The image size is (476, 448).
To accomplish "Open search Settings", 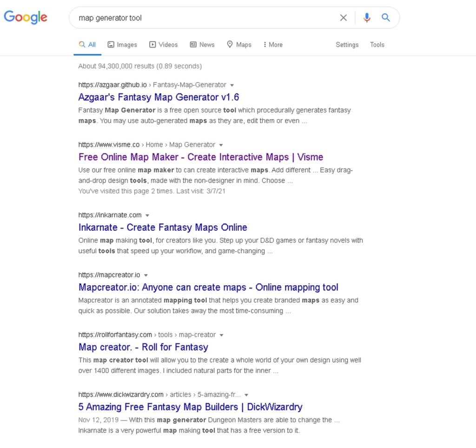I will coord(347,45).
